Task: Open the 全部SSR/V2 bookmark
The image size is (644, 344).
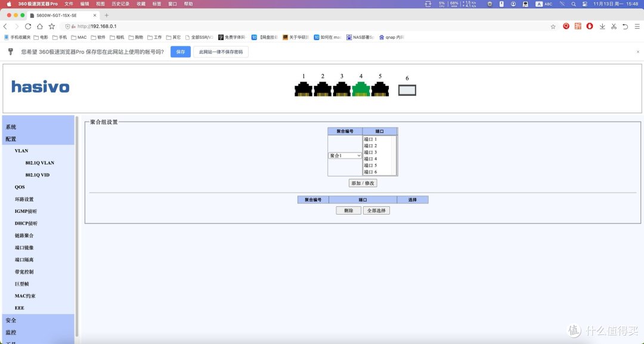Action: [x=199, y=38]
